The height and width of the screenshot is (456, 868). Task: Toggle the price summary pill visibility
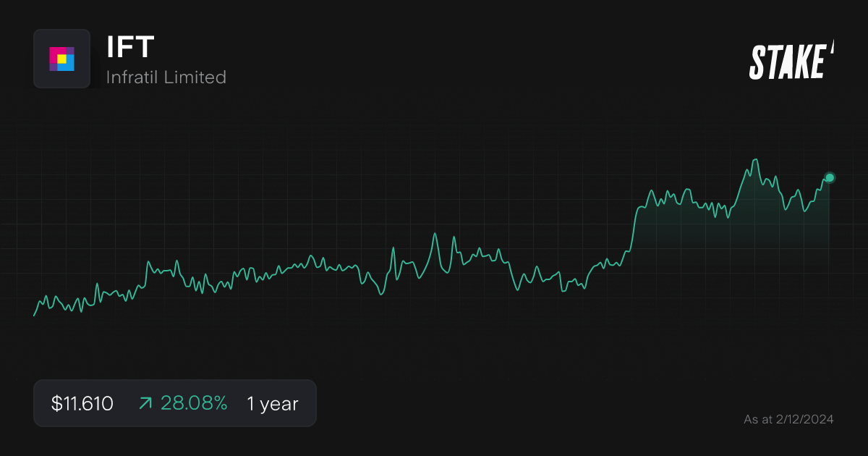click(175, 403)
